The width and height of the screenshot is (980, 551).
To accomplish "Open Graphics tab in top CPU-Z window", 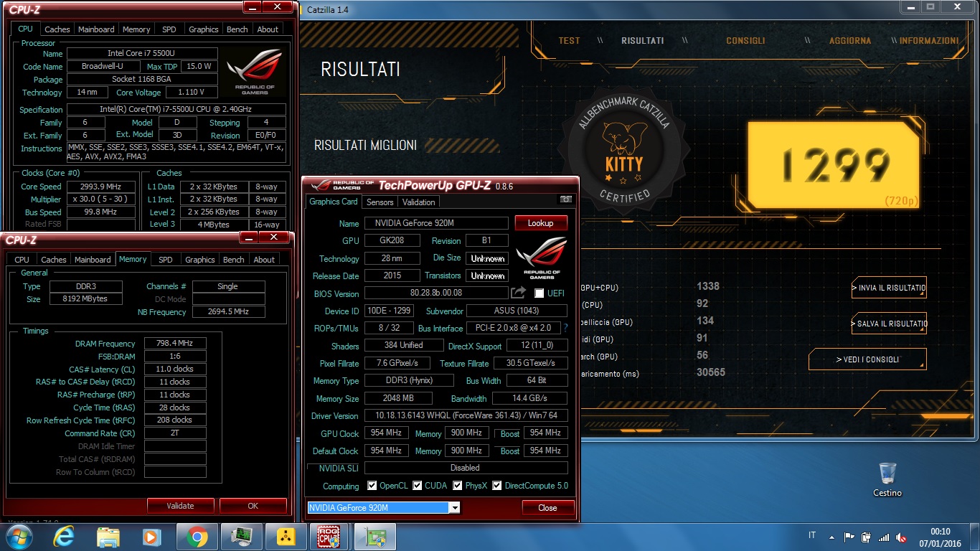I will [203, 29].
